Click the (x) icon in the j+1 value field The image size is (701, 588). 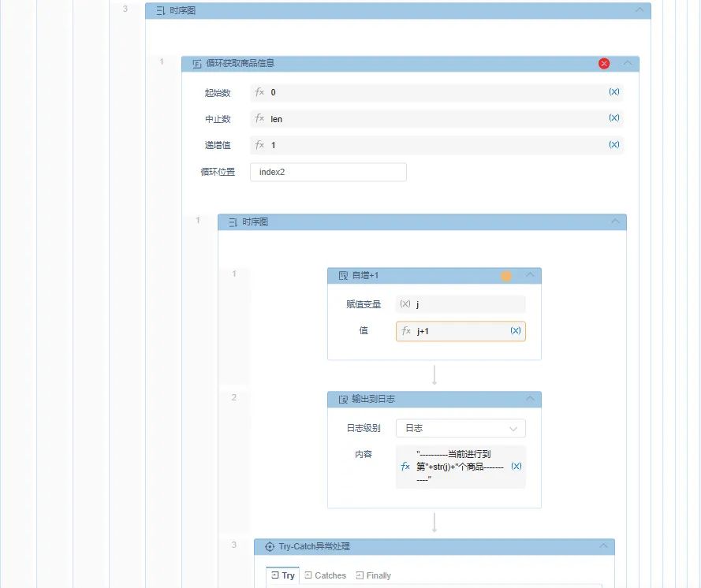pos(515,331)
